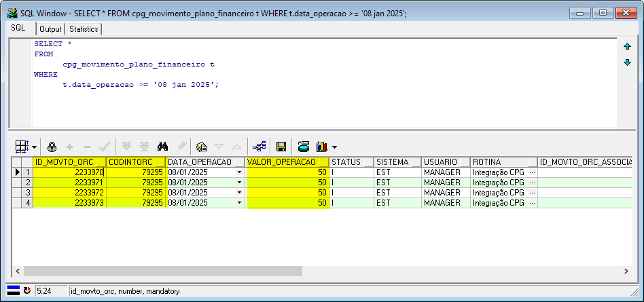This screenshot has width=644, height=302.
Task: Click cell value 2233973
Action: point(69,203)
